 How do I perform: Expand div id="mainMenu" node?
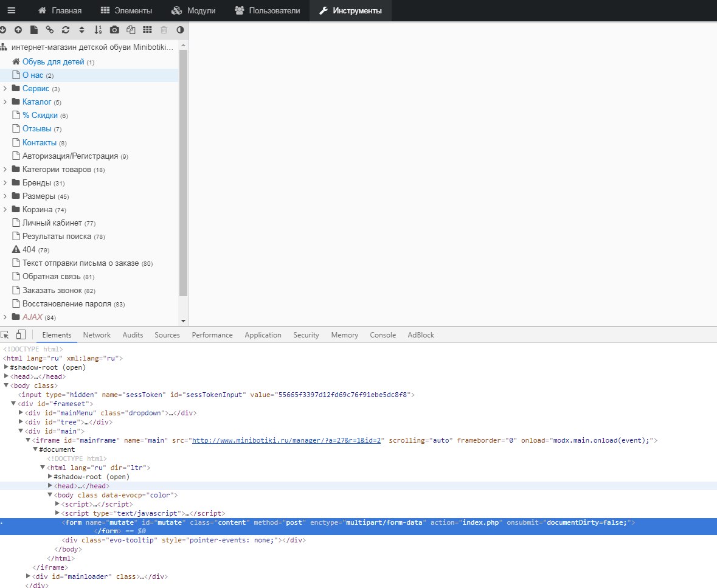pos(21,412)
